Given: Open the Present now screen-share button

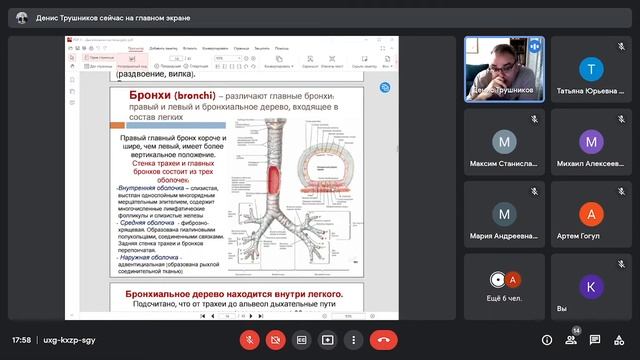Looking at the screenshot, I should (x=327, y=340).
